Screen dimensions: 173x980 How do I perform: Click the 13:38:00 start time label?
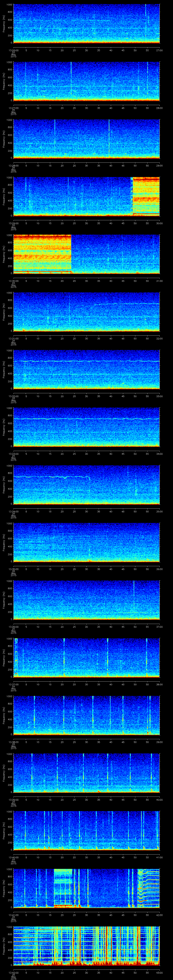(13, 742)
